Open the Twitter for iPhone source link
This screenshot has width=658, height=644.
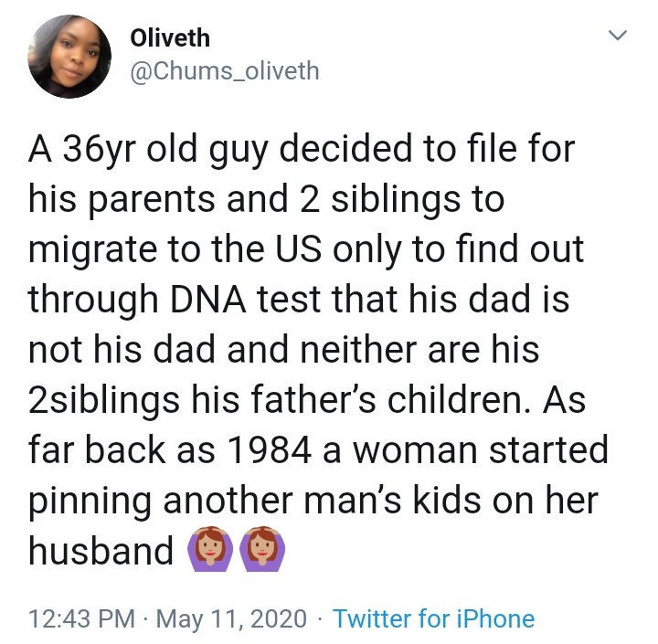coord(433,618)
